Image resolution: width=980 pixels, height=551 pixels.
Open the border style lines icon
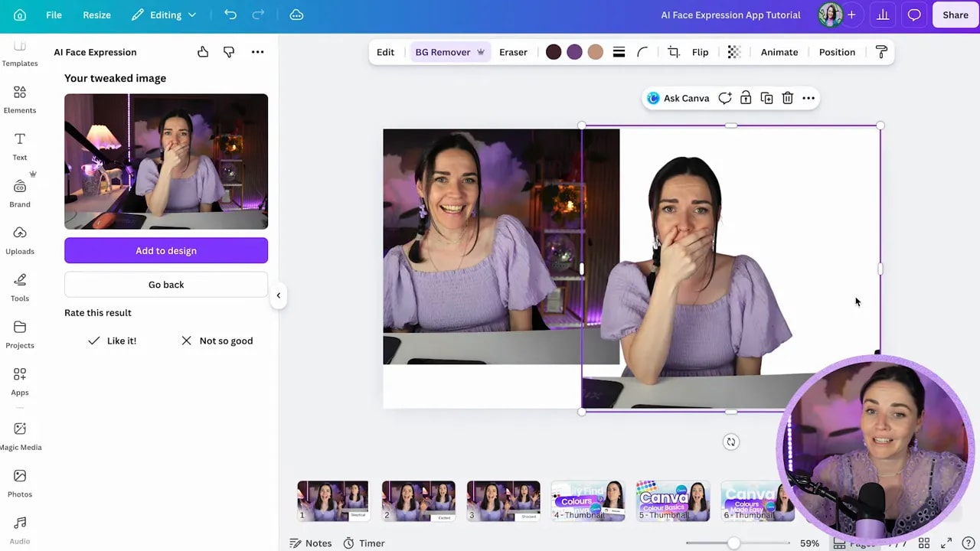[619, 52]
